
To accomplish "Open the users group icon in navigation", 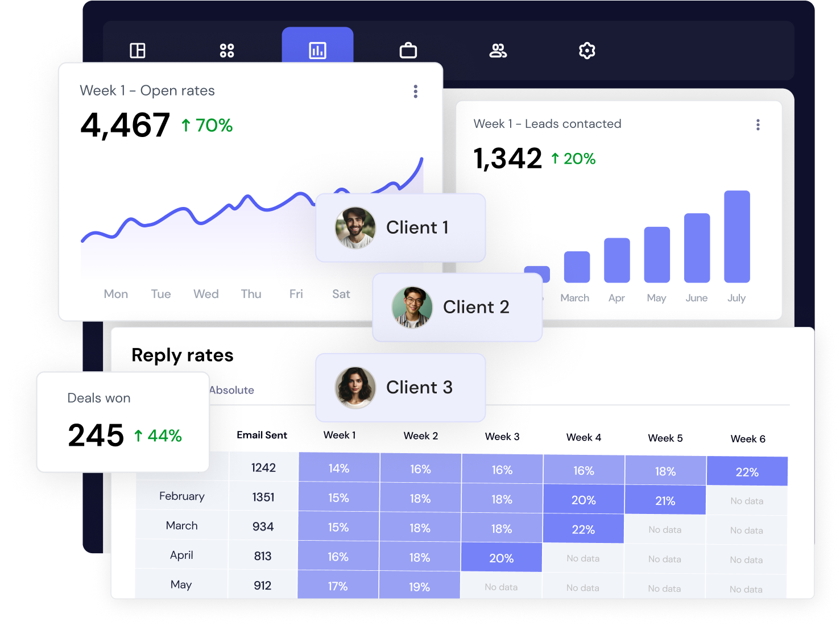I will (x=498, y=51).
